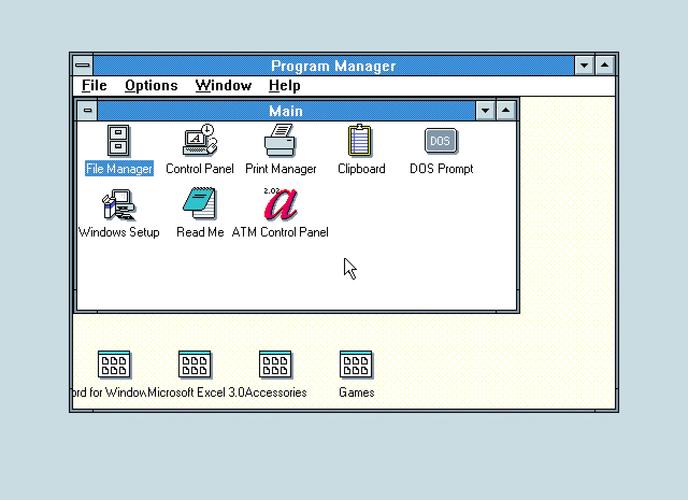Click the 'ATM Control Panel' label text
The width and height of the screenshot is (688, 500).
point(280,232)
